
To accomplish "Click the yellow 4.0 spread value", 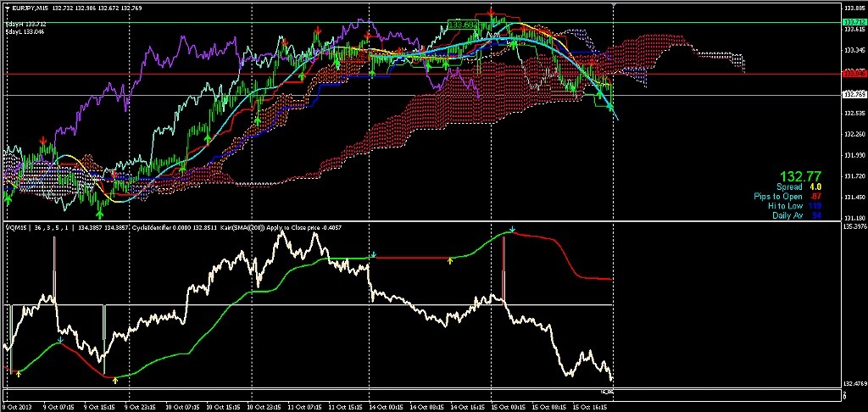I will (x=815, y=187).
